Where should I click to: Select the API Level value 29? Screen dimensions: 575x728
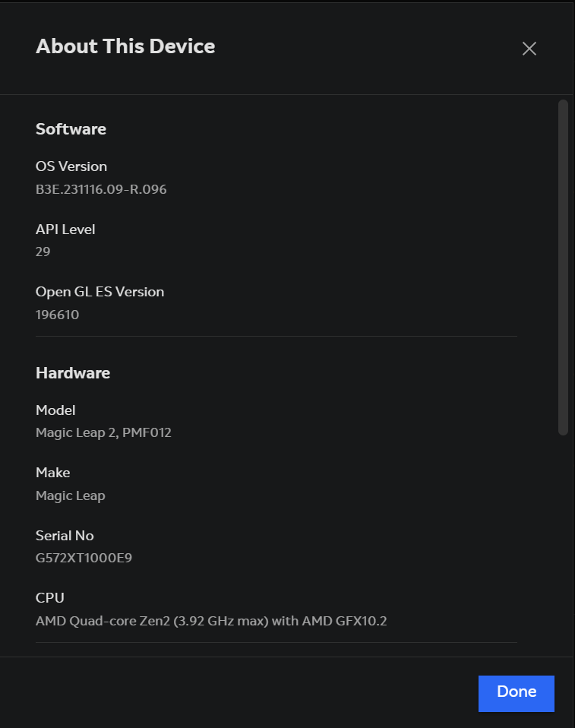pyautogui.click(x=43, y=252)
